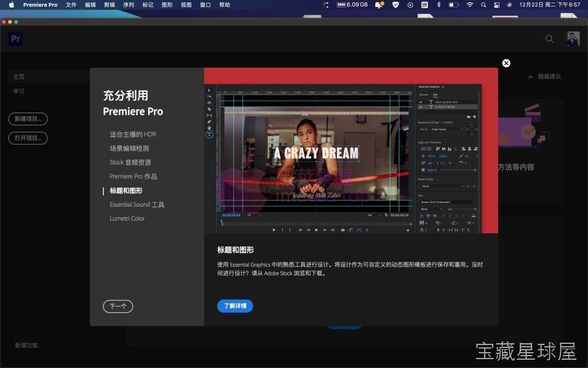
Task: Click the 新建项目 button
Action: (x=28, y=119)
